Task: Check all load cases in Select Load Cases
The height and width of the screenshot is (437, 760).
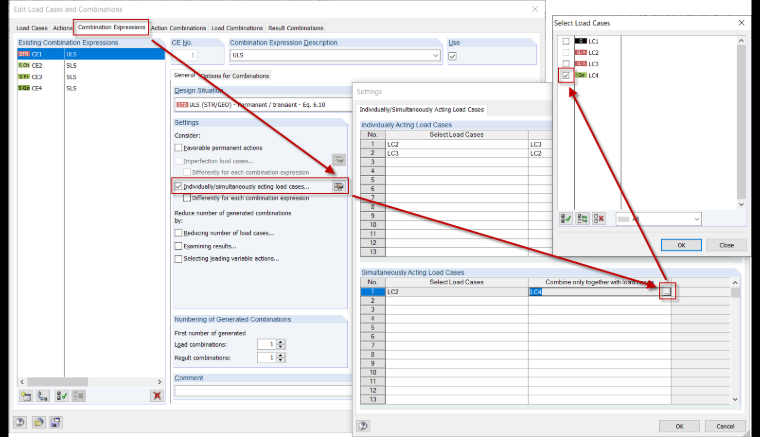Action: tap(566, 219)
